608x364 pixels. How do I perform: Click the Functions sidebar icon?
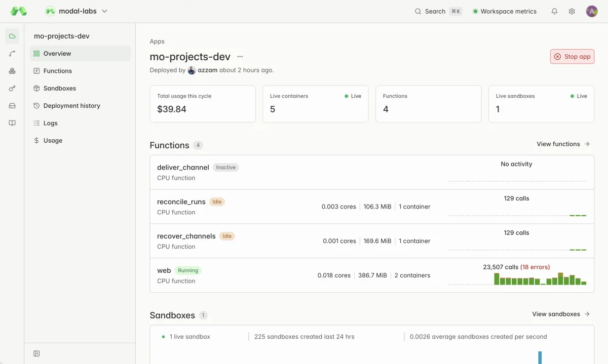coord(36,71)
